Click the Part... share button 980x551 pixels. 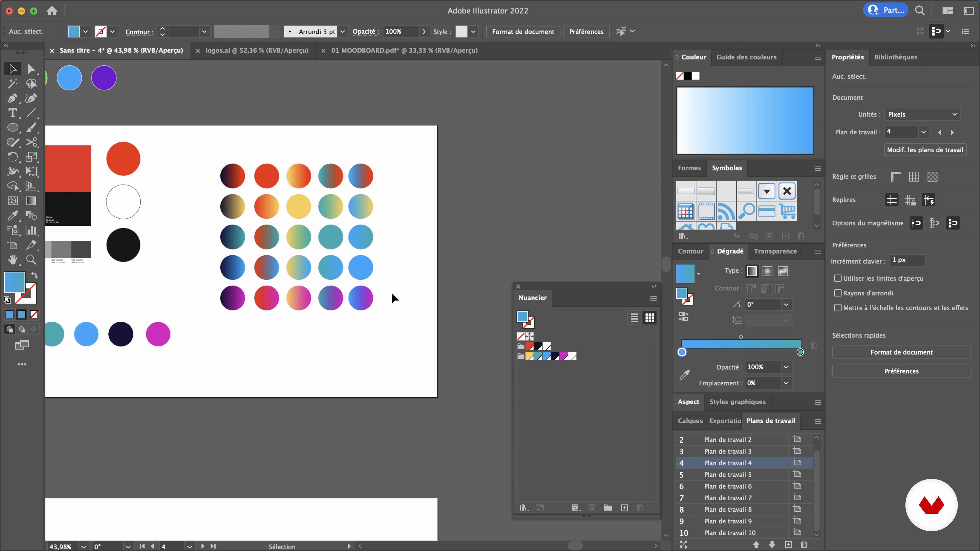click(885, 10)
